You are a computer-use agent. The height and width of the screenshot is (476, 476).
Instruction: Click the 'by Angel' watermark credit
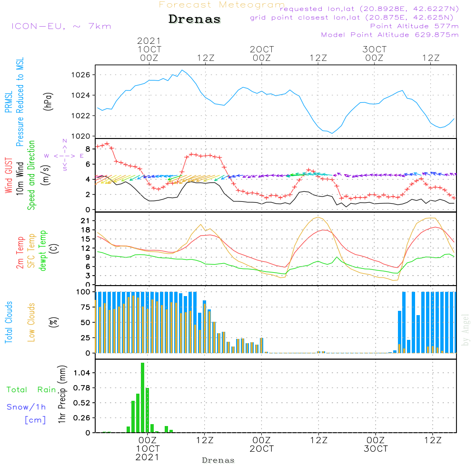click(466, 330)
